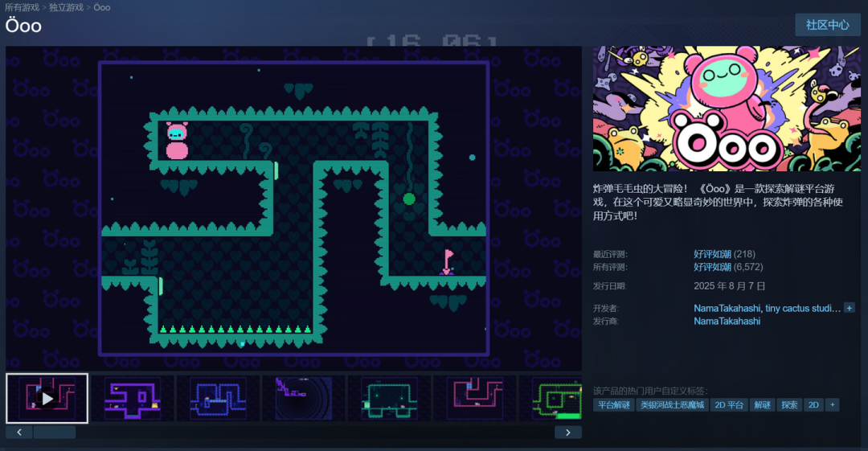The height and width of the screenshot is (451, 868).
Task: Open the 独立游戏 breadcrumb link
Action: [66, 7]
